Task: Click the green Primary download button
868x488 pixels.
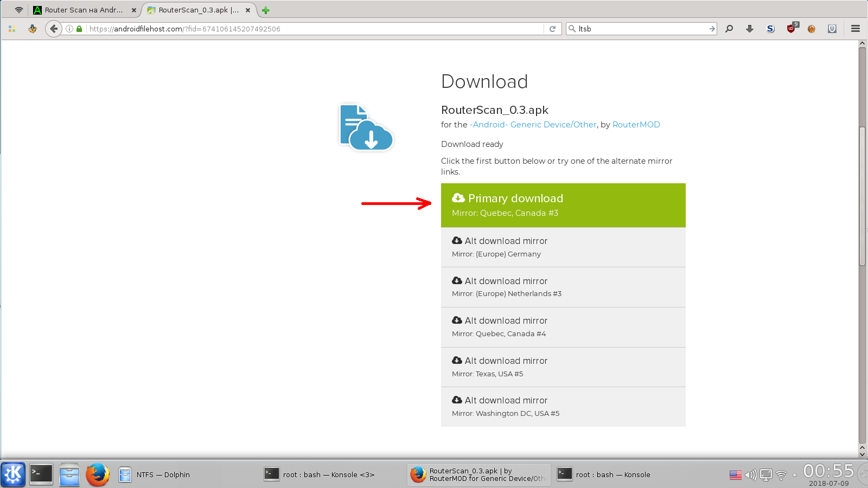Action: 563,205
